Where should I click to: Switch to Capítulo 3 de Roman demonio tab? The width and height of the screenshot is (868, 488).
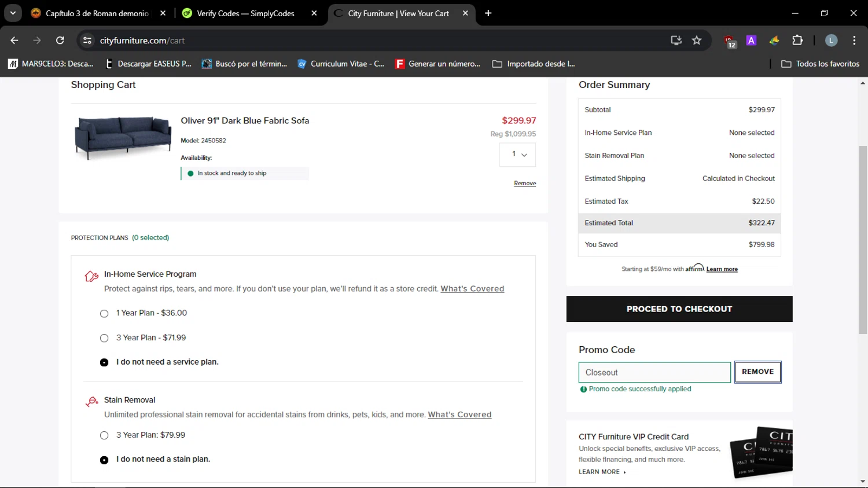point(90,13)
